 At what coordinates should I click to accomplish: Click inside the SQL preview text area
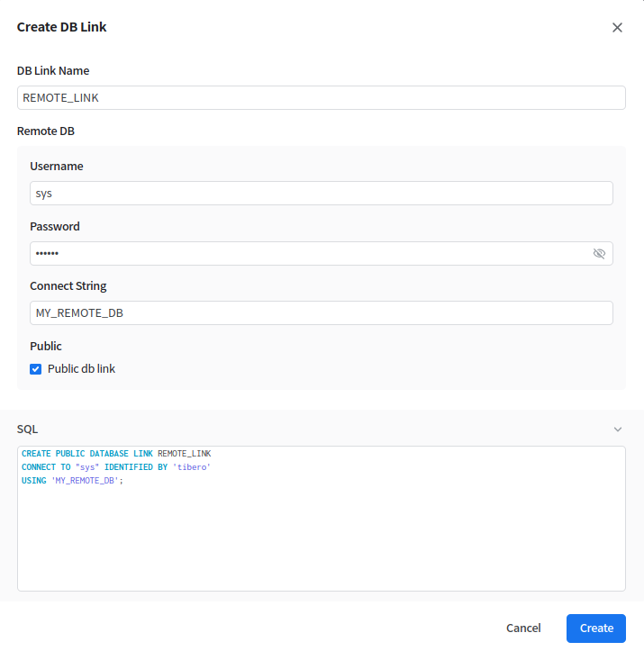pos(321,540)
